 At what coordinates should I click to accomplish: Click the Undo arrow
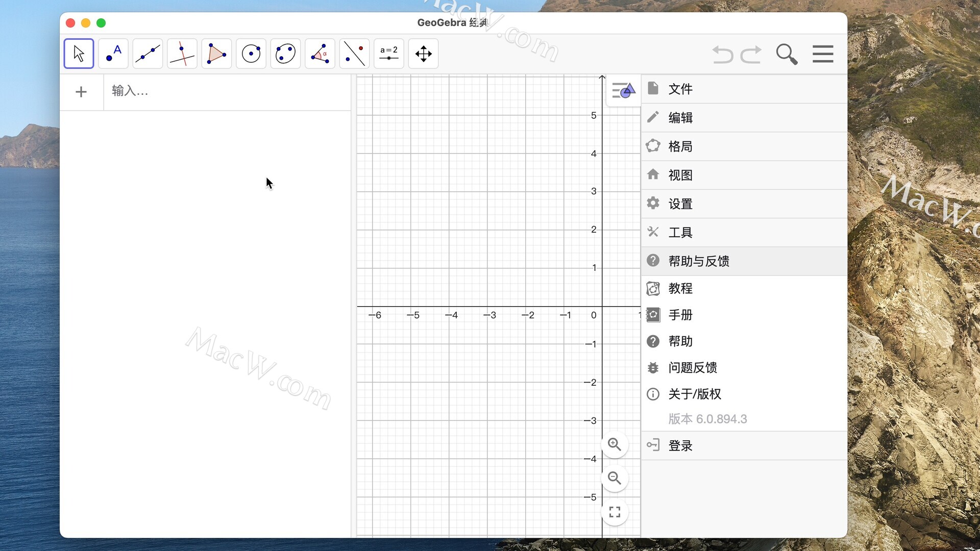tap(723, 54)
